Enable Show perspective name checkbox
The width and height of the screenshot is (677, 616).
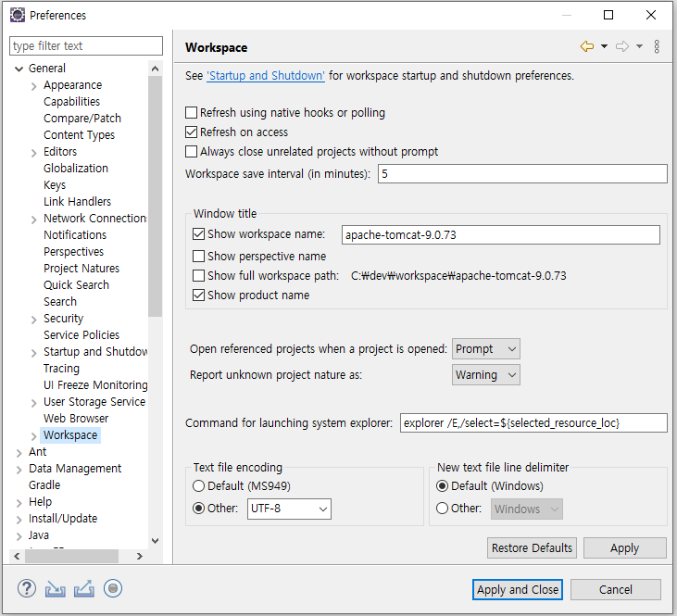(x=198, y=257)
